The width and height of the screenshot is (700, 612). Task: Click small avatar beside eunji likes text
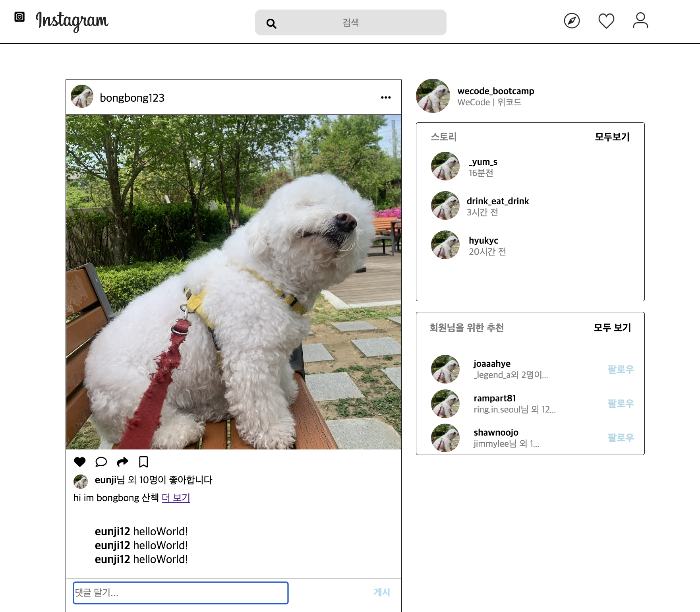81,482
